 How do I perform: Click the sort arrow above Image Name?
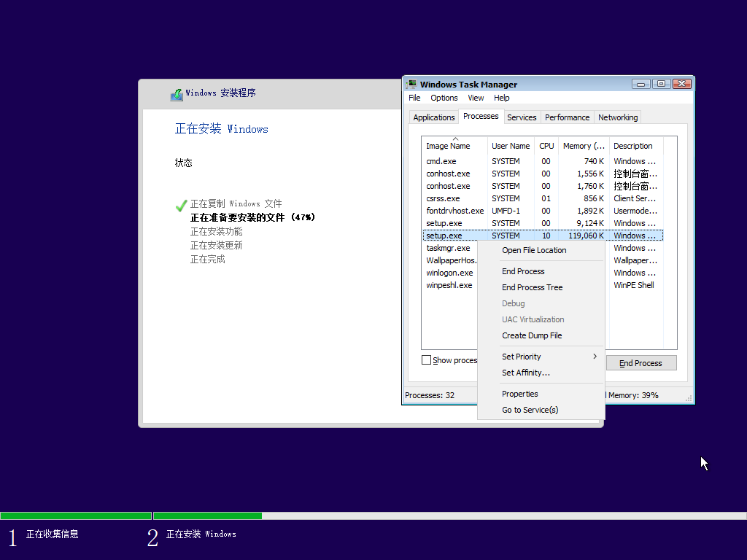coord(455,139)
